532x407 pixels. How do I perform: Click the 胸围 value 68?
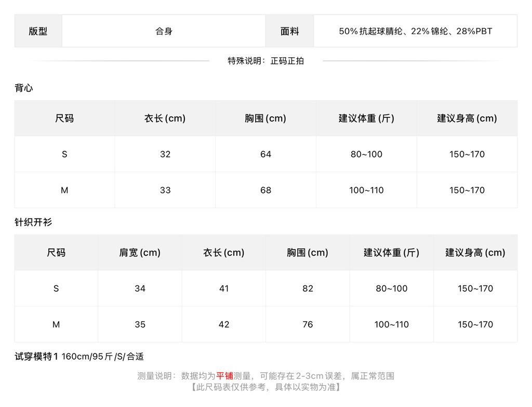click(x=265, y=190)
